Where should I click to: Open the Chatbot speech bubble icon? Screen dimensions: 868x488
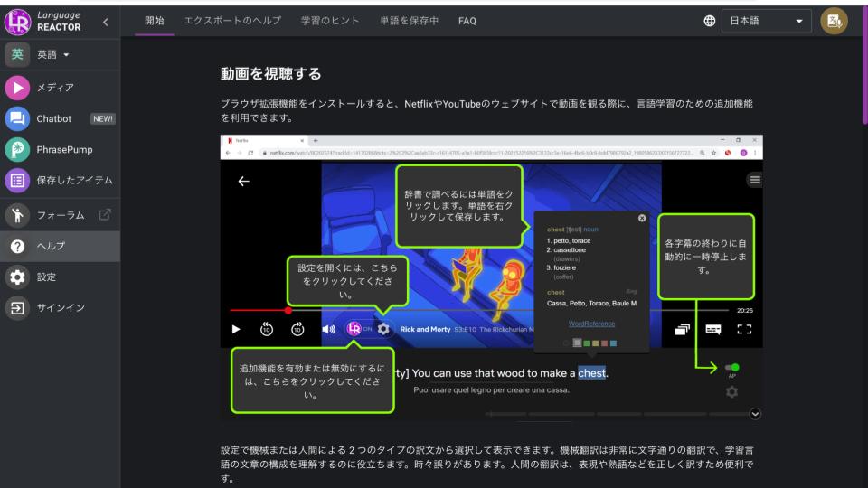[x=17, y=118]
